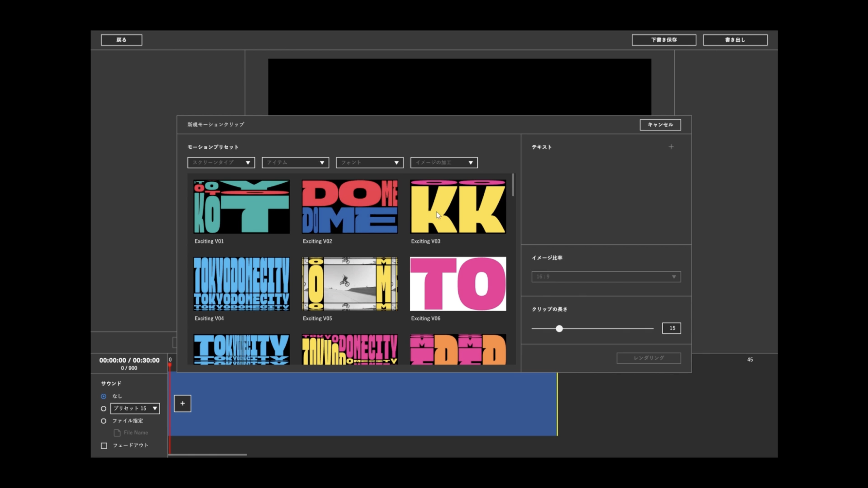Click the 下書き保存 button
868x488 pixels.
(x=664, y=40)
